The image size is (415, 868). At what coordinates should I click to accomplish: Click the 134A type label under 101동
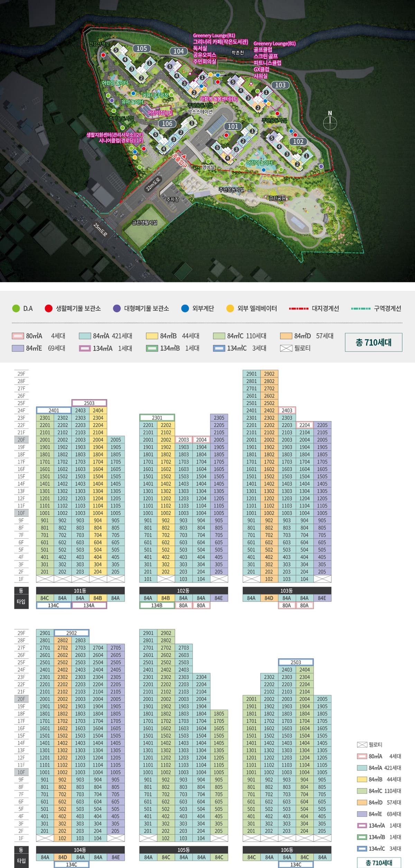pyautogui.click(x=89, y=605)
